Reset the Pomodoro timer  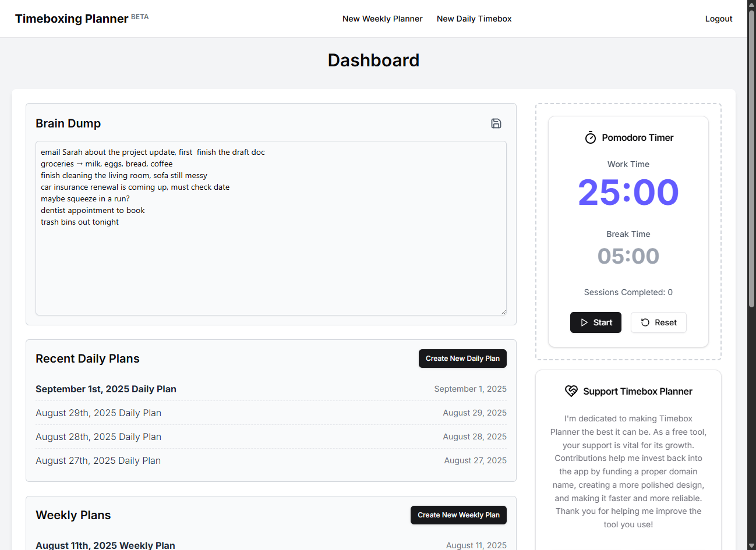(659, 322)
